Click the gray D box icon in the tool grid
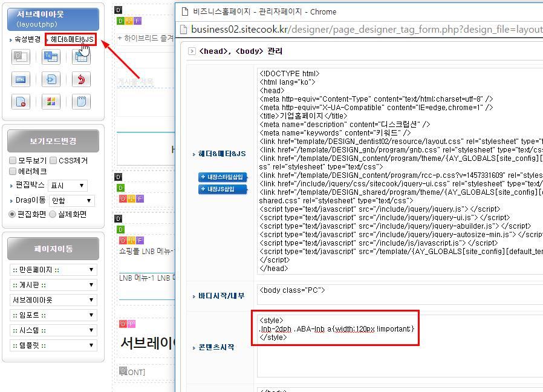543x392 pixels. point(21,57)
